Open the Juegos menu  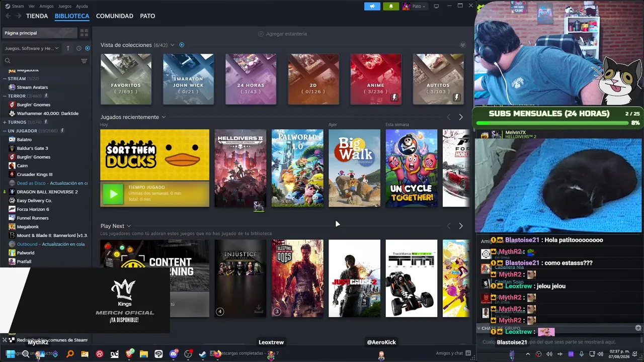click(x=65, y=6)
